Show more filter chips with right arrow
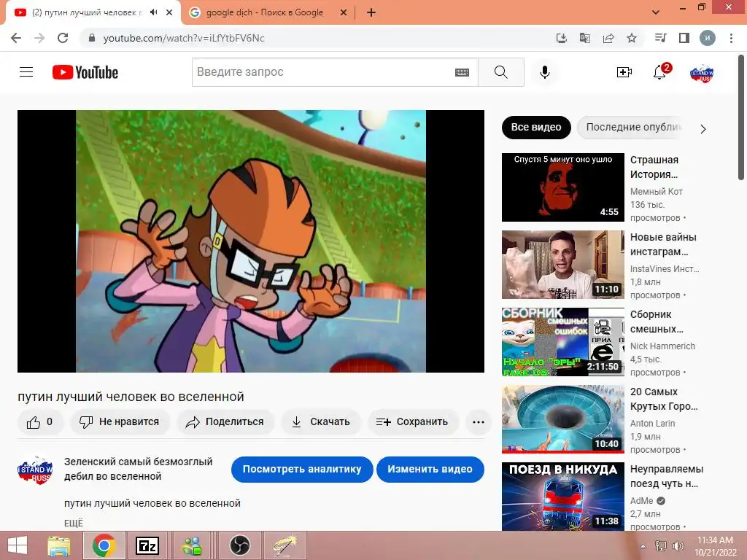This screenshot has width=747, height=560. pos(703,128)
